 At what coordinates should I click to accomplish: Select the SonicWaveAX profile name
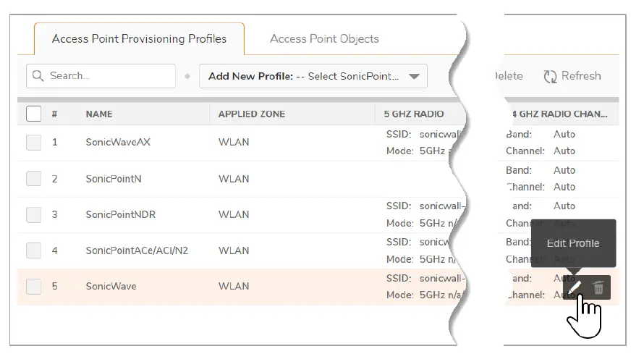pos(118,142)
